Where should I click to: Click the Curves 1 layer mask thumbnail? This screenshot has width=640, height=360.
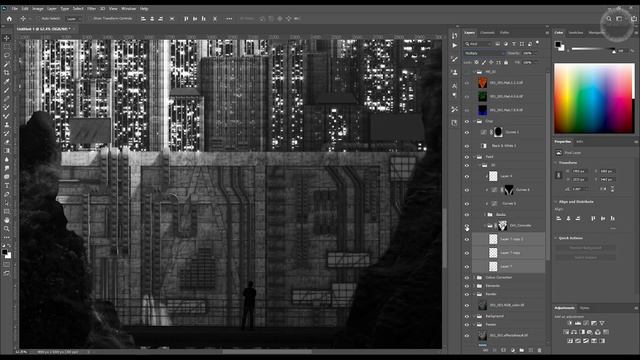click(498, 132)
